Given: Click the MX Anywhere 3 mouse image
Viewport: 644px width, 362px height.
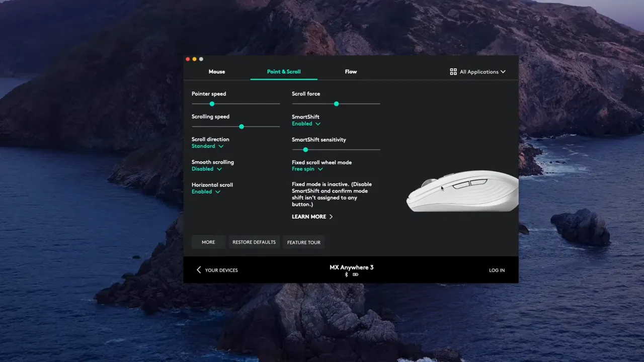Looking at the screenshot, I should click(x=462, y=191).
